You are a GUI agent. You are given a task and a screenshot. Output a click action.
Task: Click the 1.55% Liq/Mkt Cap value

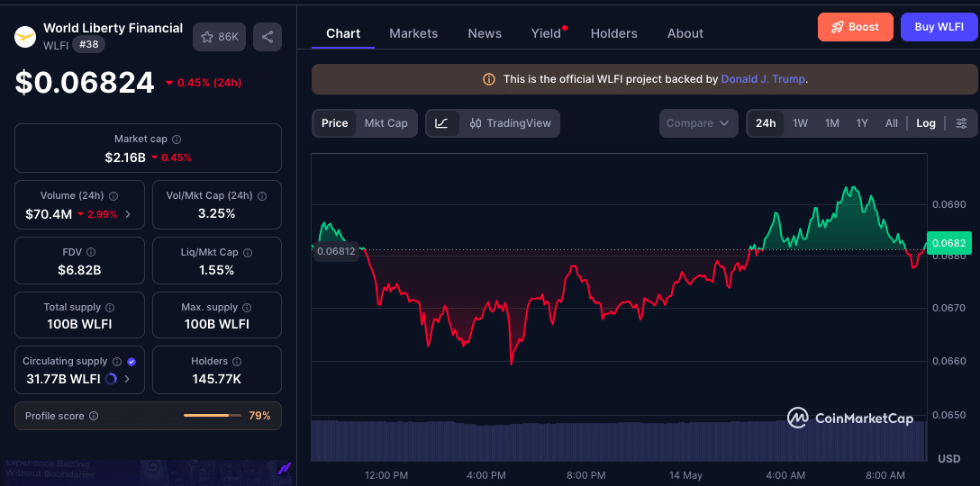click(217, 271)
